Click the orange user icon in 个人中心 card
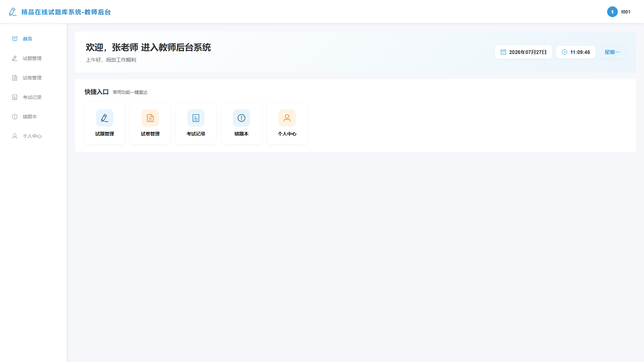The width and height of the screenshot is (644, 362). tap(287, 118)
